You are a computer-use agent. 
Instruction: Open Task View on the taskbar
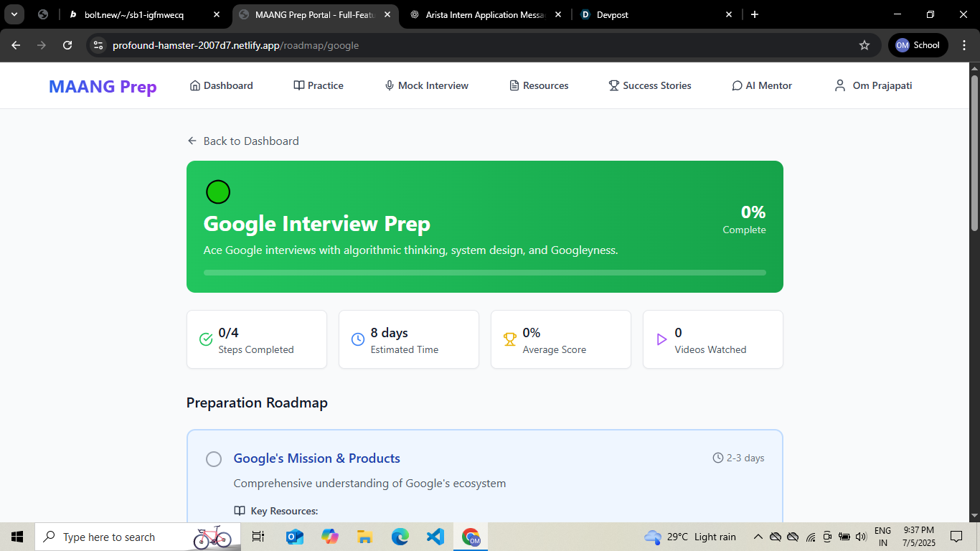tap(258, 537)
